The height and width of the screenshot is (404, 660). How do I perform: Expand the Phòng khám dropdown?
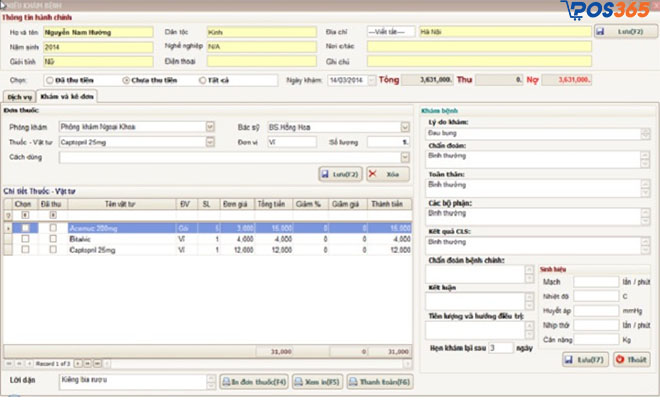click(209, 127)
